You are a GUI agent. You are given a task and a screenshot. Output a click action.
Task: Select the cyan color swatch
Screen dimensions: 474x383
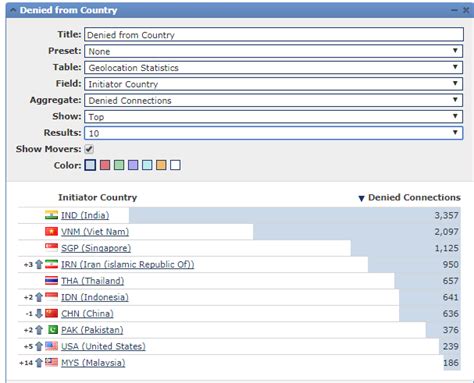pyautogui.click(x=147, y=165)
